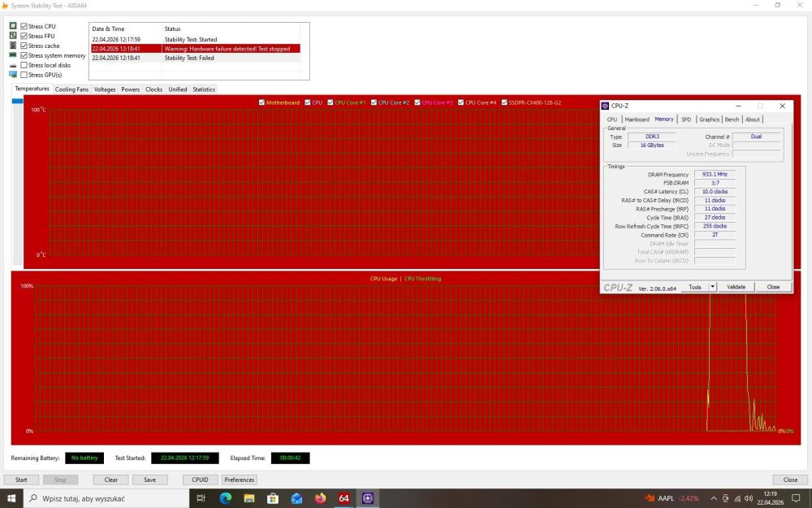This screenshot has width=812, height=508.
Task: Open CPU-Z icon in the taskbar
Action: pos(368,498)
